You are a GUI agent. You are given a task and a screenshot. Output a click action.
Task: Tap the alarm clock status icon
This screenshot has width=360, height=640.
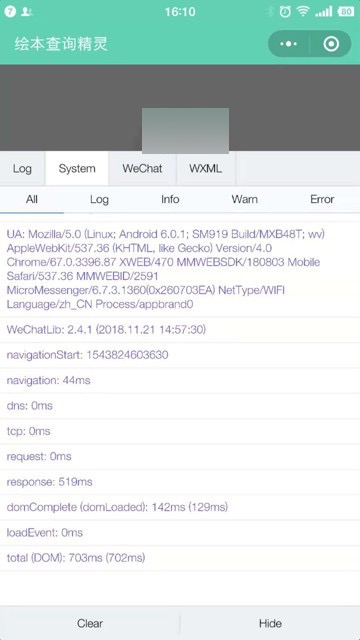point(285,11)
